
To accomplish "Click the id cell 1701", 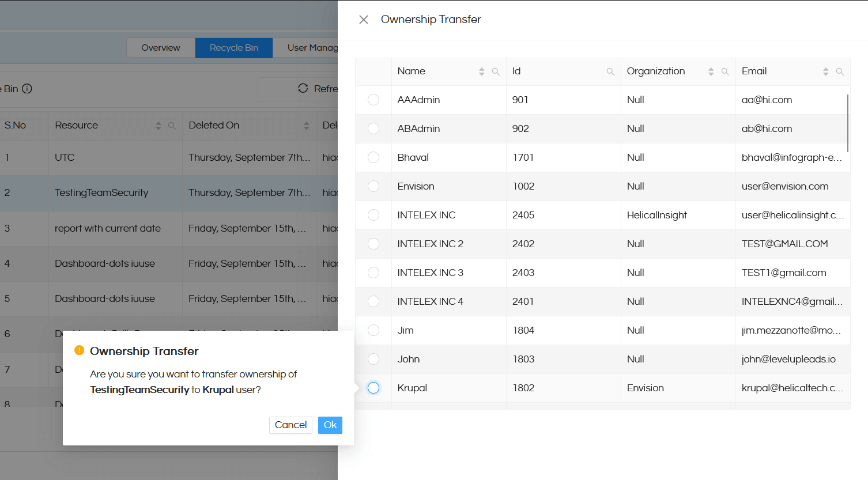I will (563, 157).
